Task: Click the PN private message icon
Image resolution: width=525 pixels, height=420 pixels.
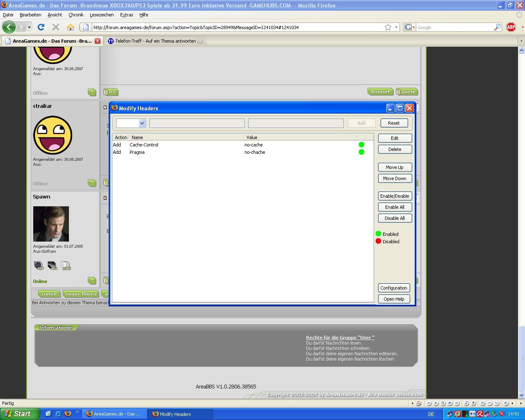Action: click(110, 92)
